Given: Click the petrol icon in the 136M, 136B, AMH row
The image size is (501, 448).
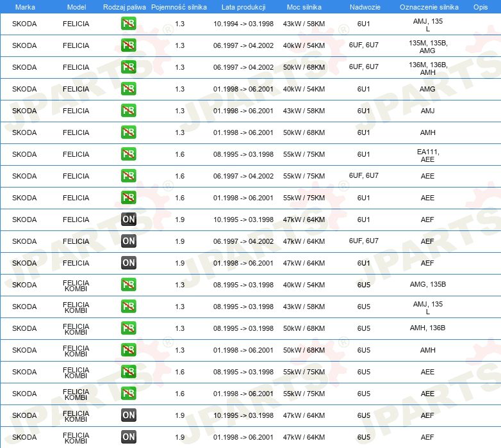Looking at the screenshot, I should (x=128, y=67).
